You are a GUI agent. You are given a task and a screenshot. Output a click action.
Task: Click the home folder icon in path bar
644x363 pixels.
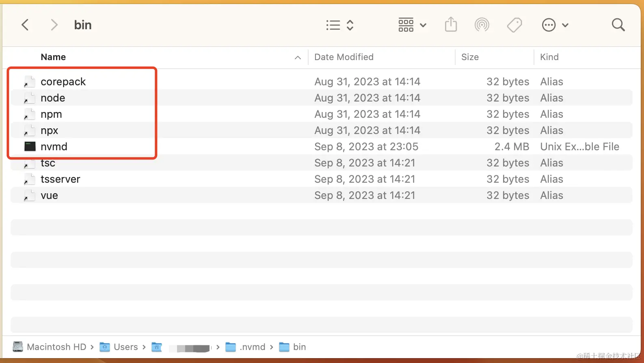pos(157,347)
